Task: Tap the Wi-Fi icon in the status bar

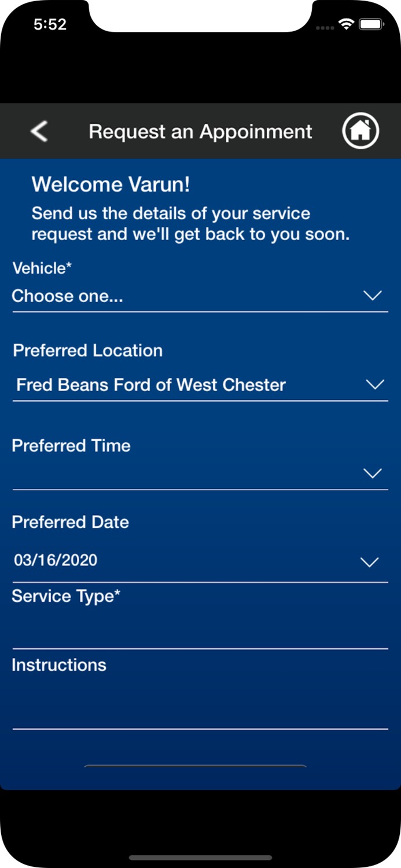Action: [x=346, y=24]
